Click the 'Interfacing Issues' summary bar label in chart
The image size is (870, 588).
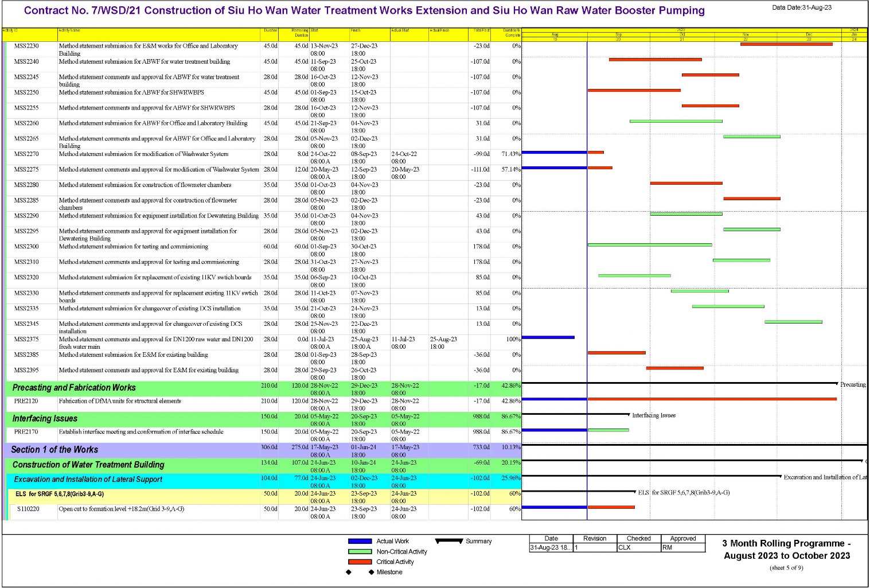pos(654,415)
